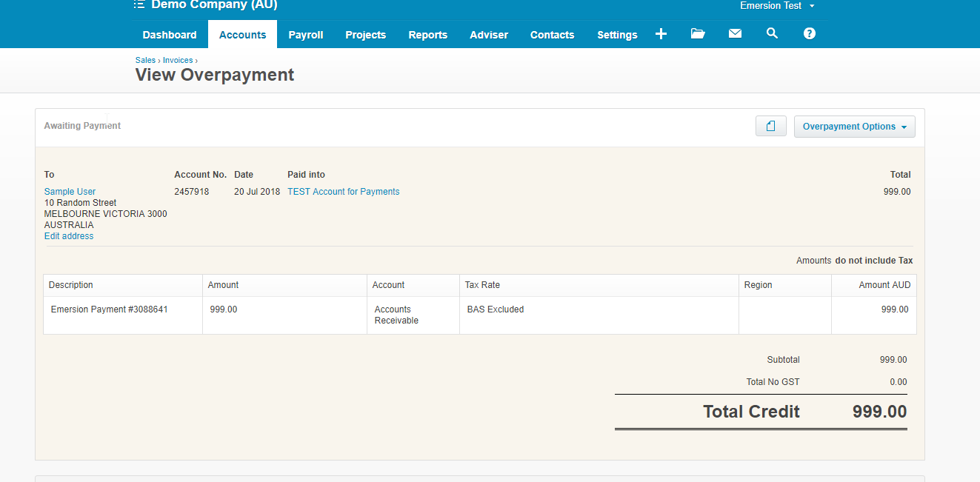Click the Sample User contact link
Image resolution: width=980 pixels, height=482 pixels.
click(70, 192)
